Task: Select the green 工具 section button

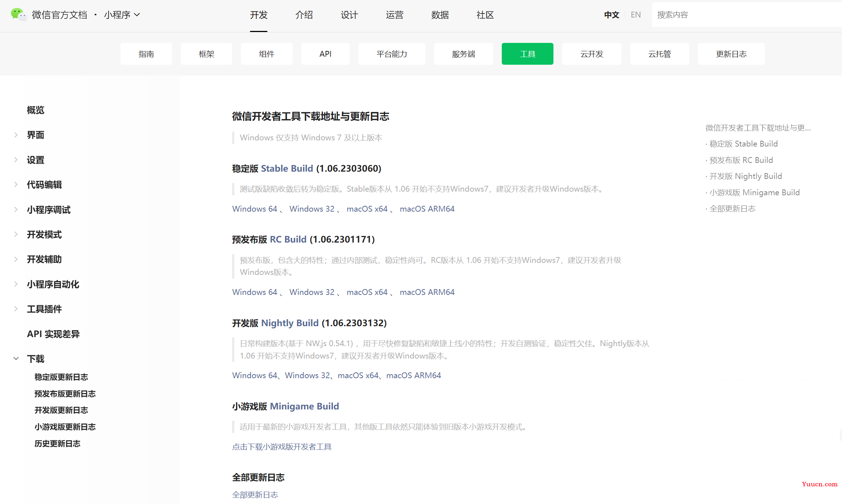Action: click(x=528, y=54)
